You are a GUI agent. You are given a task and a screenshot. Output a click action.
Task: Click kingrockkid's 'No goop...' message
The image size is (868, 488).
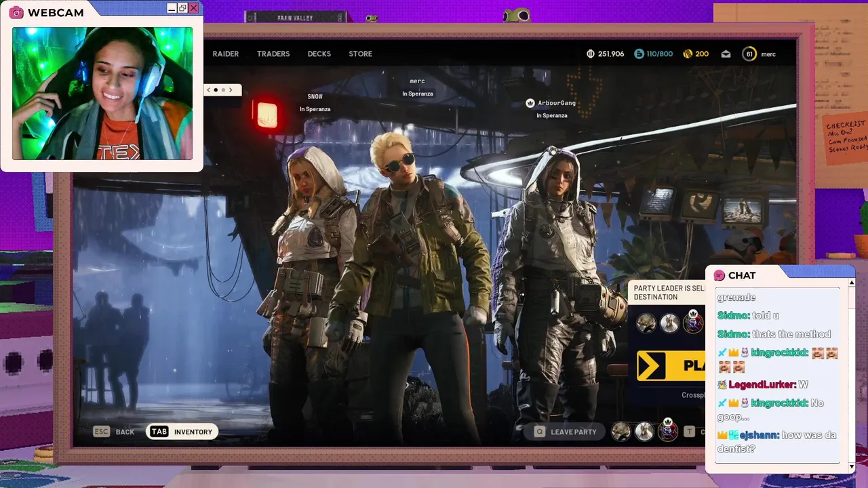point(770,411)
